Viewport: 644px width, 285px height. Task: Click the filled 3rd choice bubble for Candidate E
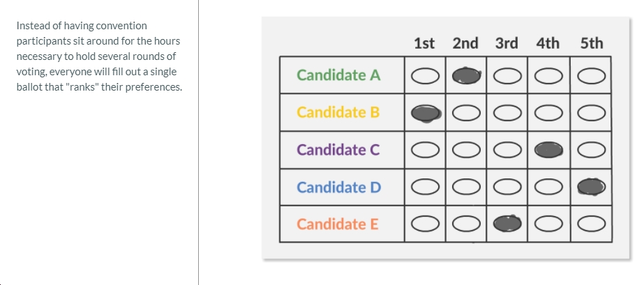(507, 224)
